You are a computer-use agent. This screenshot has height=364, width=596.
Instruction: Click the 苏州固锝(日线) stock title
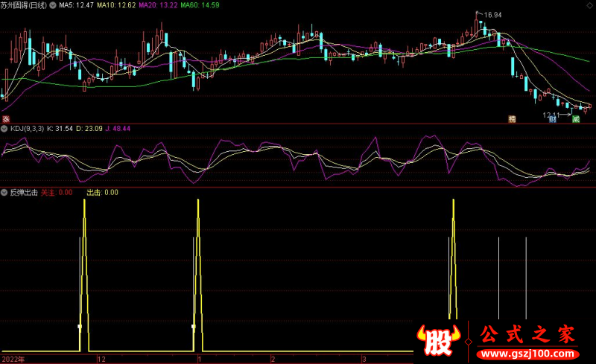pyautogui.click(x=24, y=5)
